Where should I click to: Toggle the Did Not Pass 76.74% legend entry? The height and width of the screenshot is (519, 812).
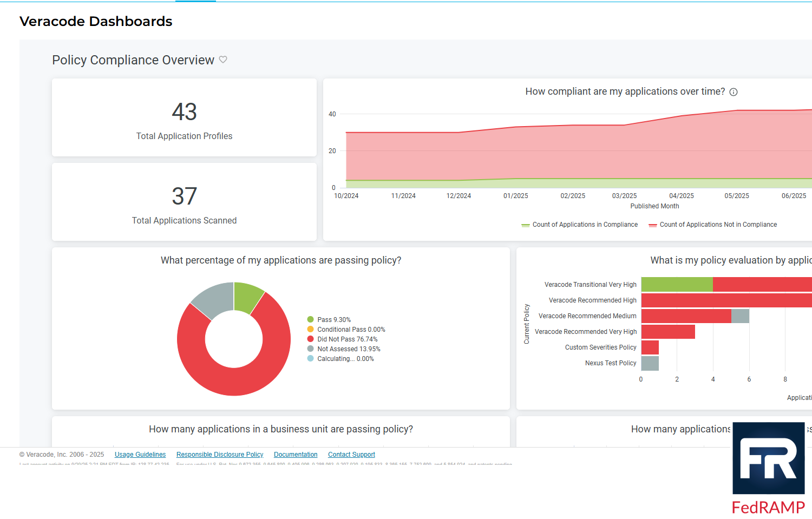(347, 339)
